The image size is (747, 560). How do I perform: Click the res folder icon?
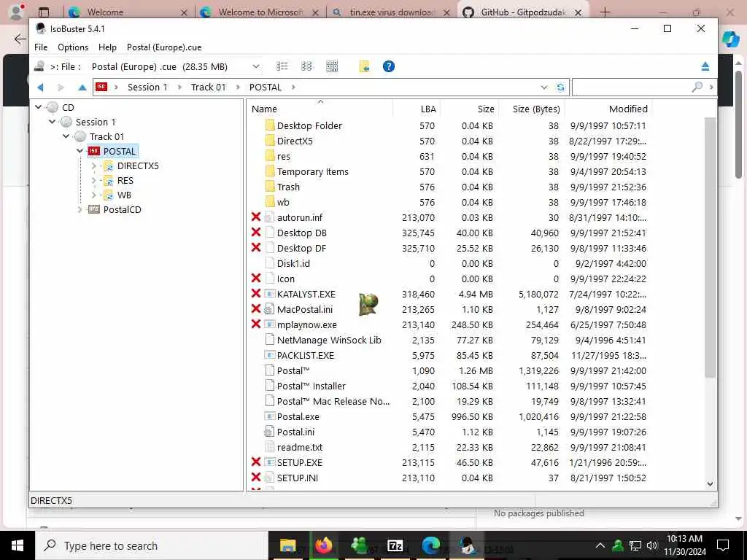point(270,156)
